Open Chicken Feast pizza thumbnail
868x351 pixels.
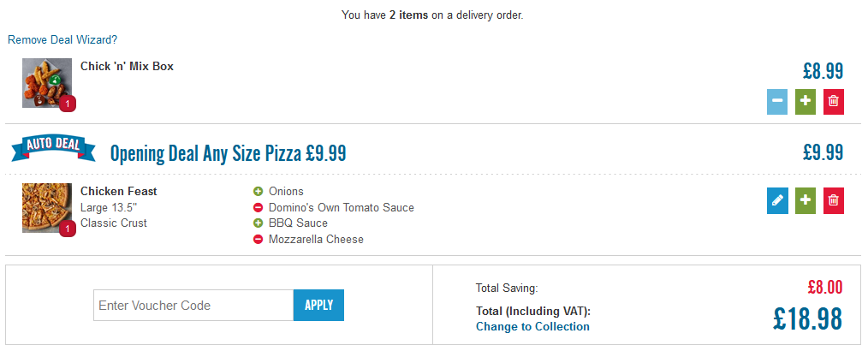[47, 208]
